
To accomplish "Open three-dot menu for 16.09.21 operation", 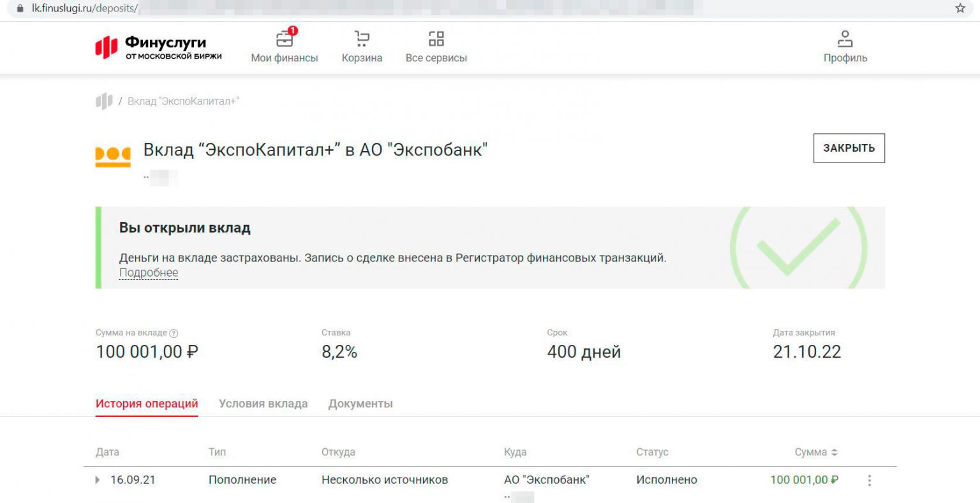I will pos(869,480).
